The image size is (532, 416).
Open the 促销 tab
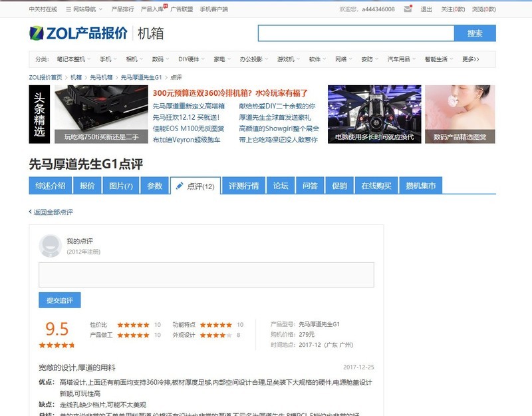tap(339, 186)
